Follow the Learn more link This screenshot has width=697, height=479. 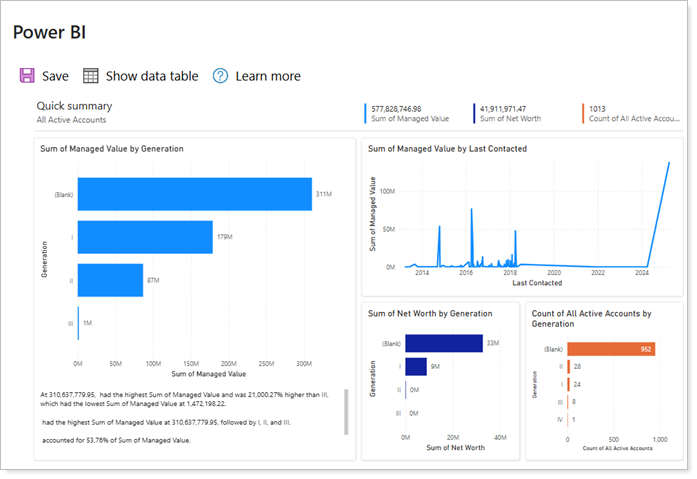(x=267, y=76)
